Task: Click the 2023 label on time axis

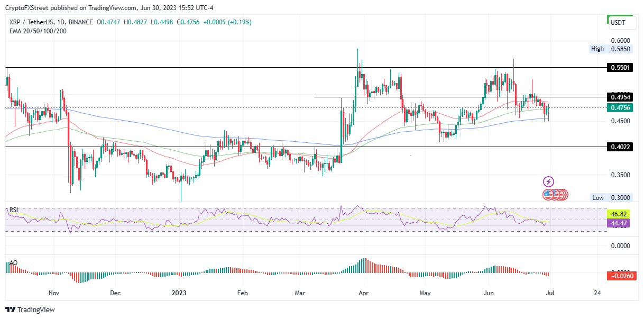Action: tap(179, 293)
